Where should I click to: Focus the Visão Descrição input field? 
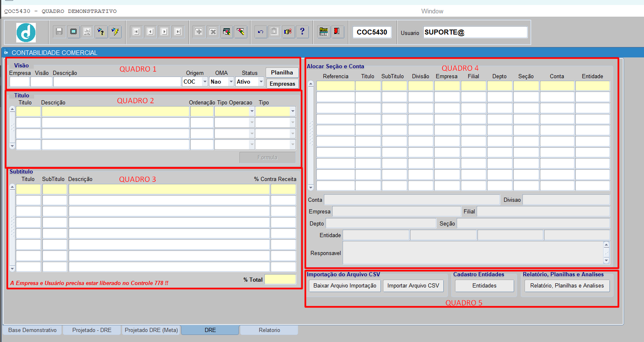point(117,82)
